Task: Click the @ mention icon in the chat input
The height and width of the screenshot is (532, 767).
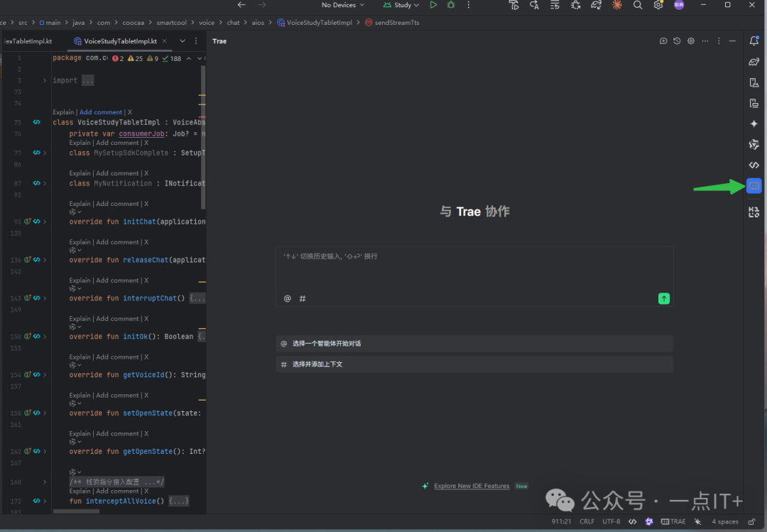Action: coord(287,298)
